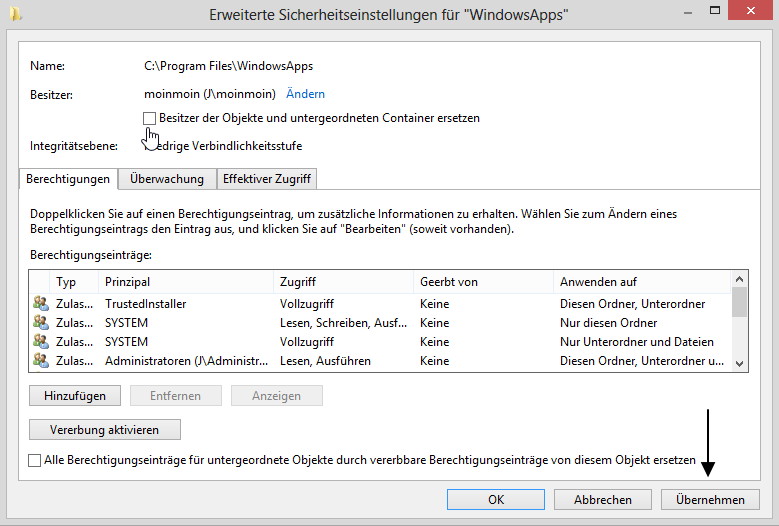Click the permissions list scrollbar thumb
This screenshot has height=526, width=779.
coord(739,302)
